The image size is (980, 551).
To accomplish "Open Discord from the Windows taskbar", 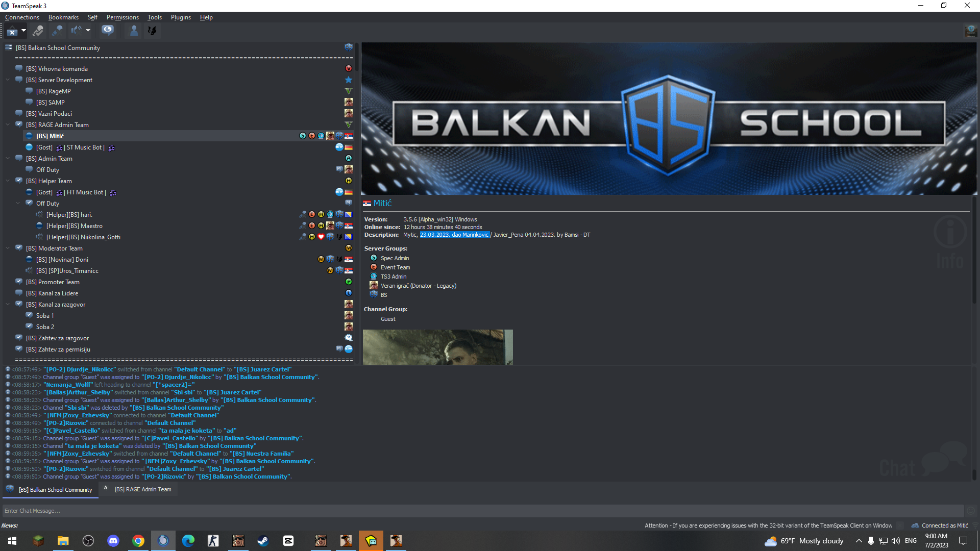I will tap(113, 541).
